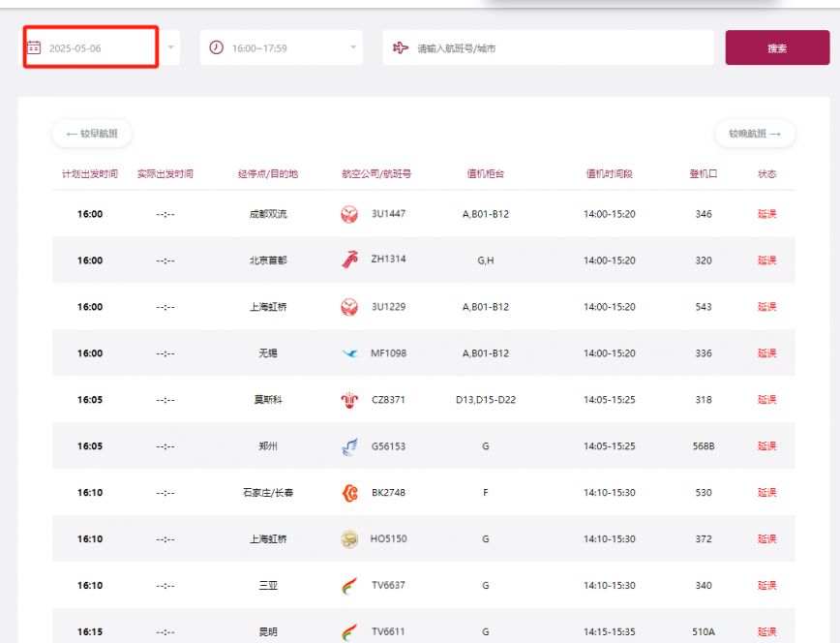This screenshot has height=643, width=840.
Task: Click gate 510A in TV6611 row
Action: click(x=704, y=631)
